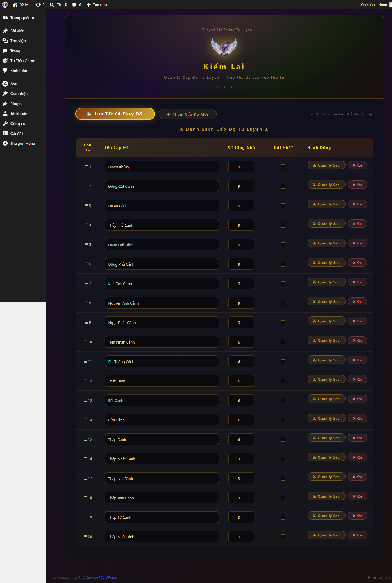Click the drag handle icon of row 1
Viewport: 392px width, 583px height.
tap(86, 167)
